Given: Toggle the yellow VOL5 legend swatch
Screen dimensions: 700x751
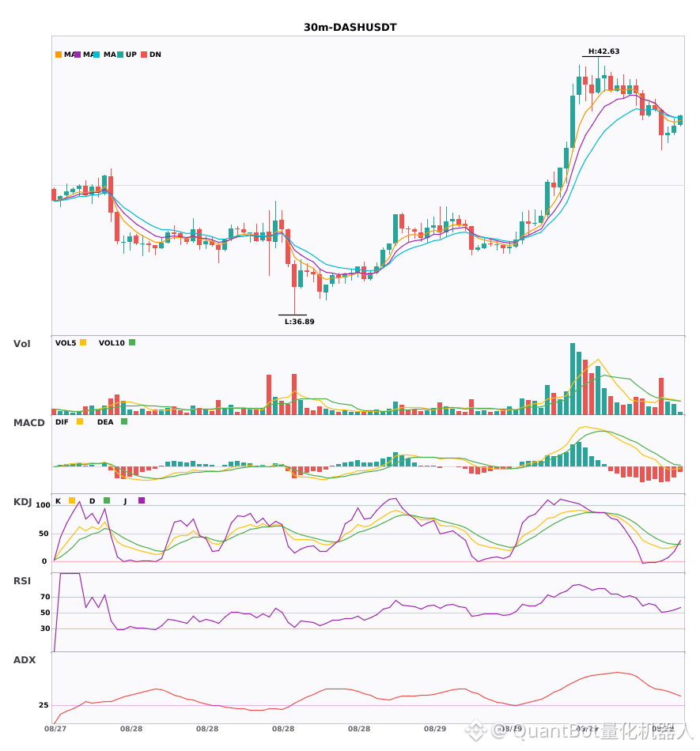Looking at the screenshot, I should [x=83, y=342].
